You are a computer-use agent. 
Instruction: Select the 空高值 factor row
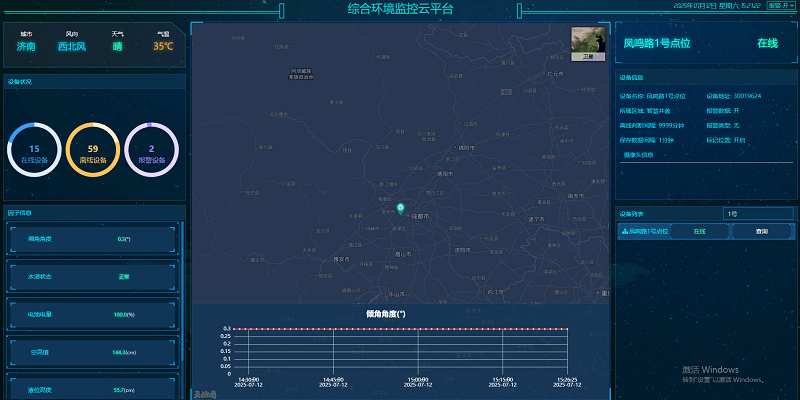pyautogui.click(x=93, y=352)
